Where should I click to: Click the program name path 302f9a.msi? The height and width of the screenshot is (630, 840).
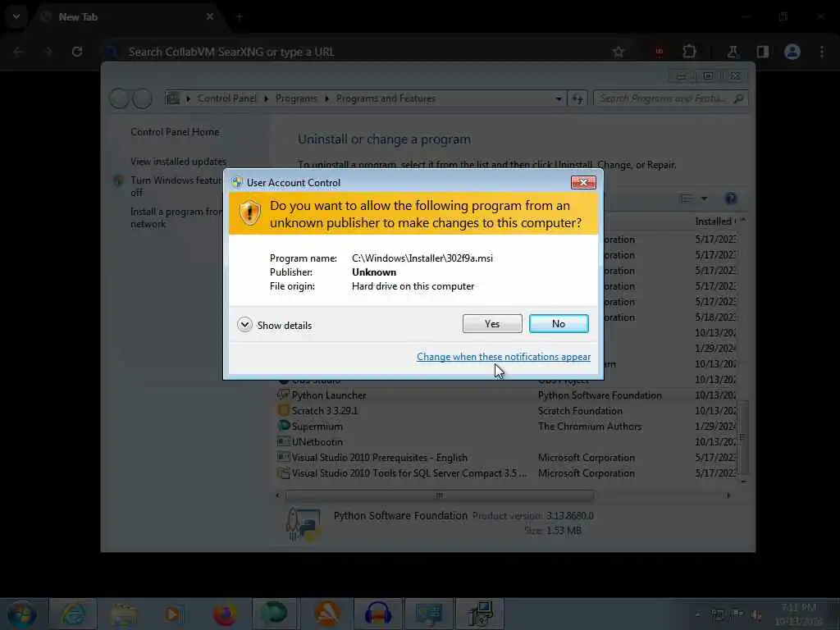tap(422, 258)
